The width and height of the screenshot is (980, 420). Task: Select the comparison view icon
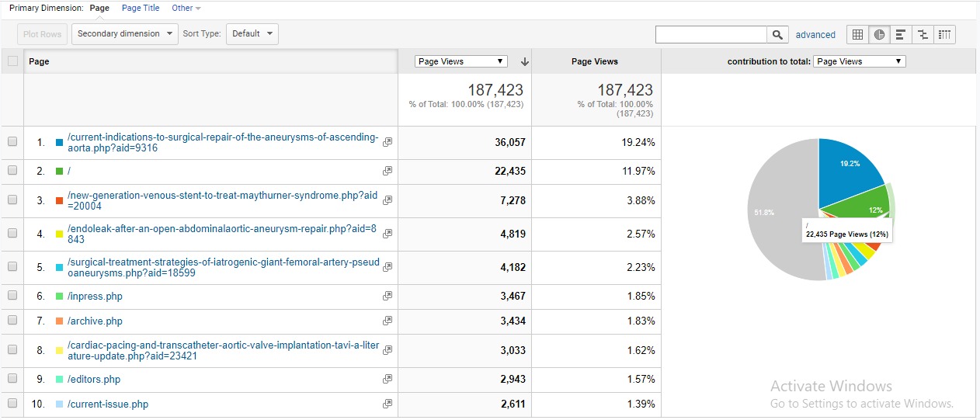click(923, 34)
